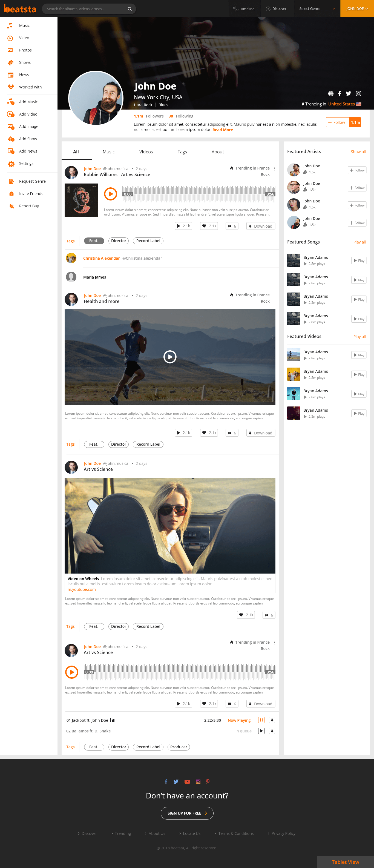Seek in last Art vs Science waveform
Image resolution: width=374 pixels, height=868 pixels.
(x=180, y=672)
